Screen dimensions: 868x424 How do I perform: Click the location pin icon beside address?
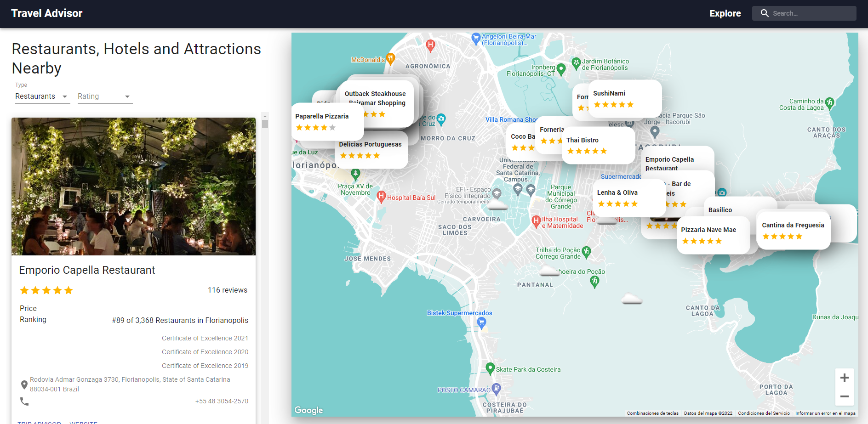(x=24, y=384)
